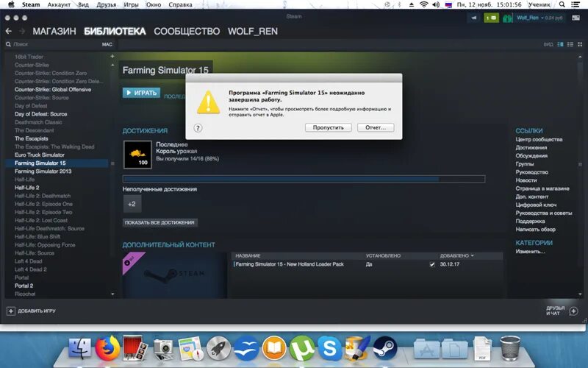Click the Написать обзор link
This screenshot has width=588, height=368.
click(x=536, y=230)
